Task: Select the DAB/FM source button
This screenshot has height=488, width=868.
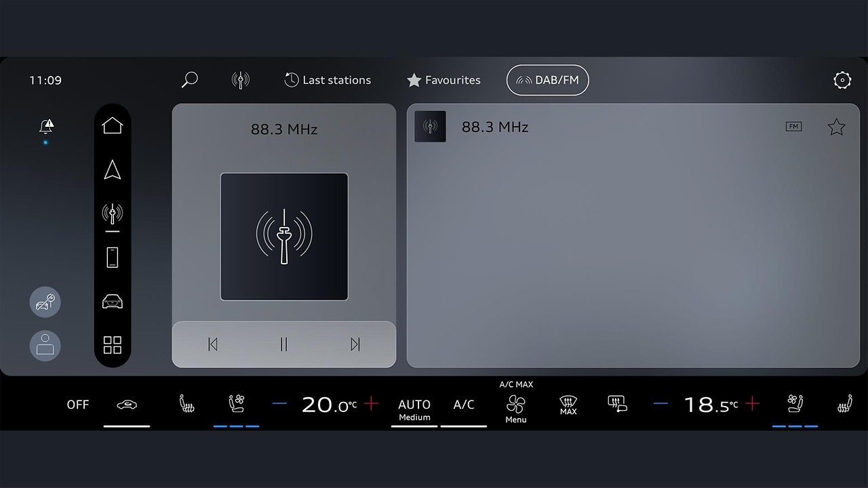Action: click(547, 80)
